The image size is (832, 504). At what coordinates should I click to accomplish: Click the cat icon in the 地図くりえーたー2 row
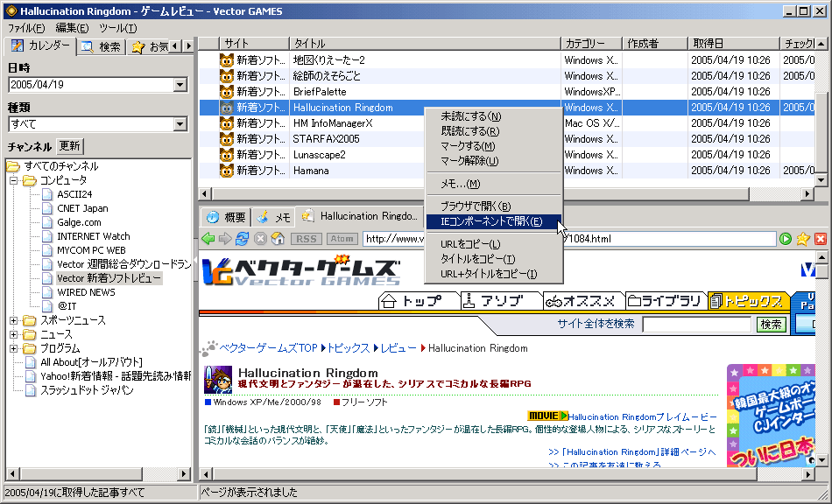click(227, 59)
